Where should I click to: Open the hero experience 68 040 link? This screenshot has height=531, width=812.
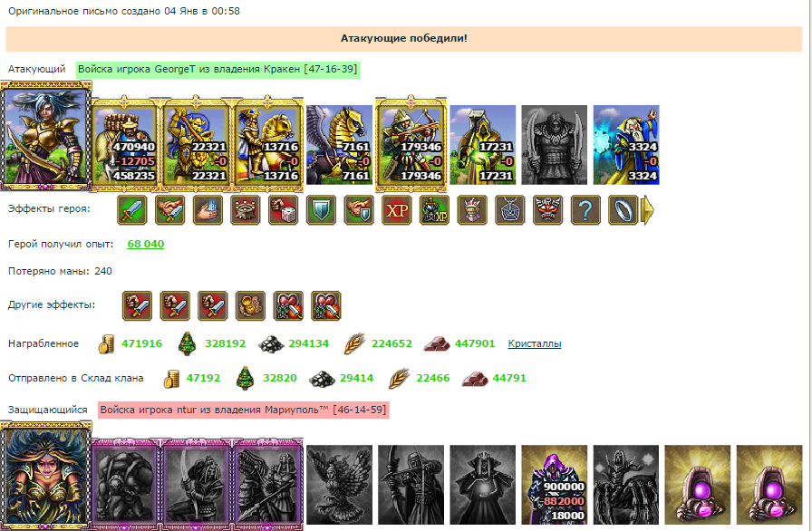[x=146, y=244]
